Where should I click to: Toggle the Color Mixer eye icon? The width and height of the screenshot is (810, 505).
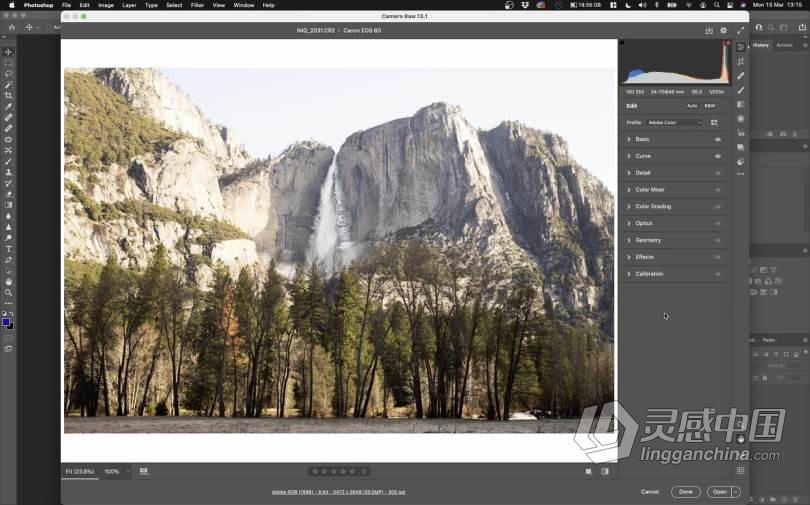[718, 190]
